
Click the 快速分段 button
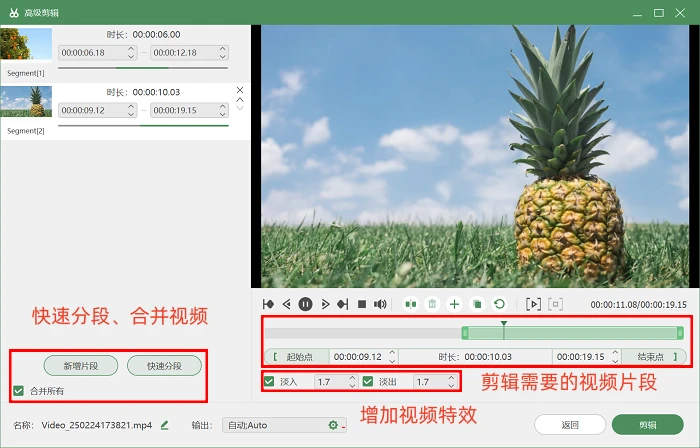tap(164, 366)
